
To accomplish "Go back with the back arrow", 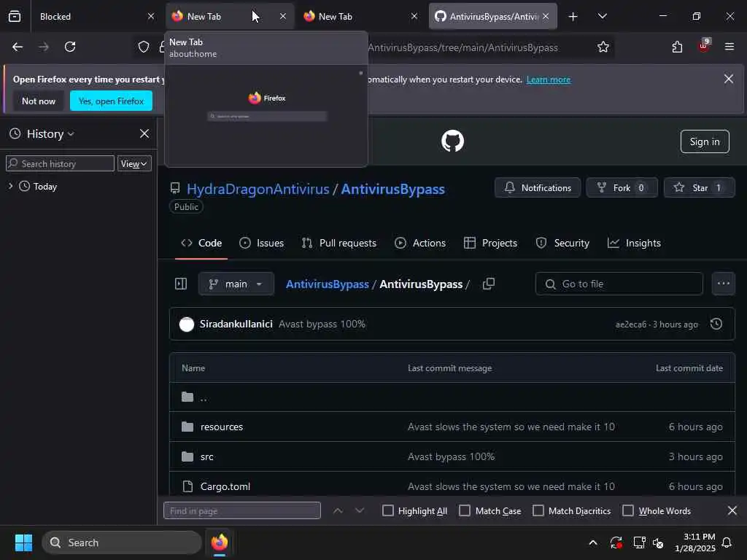I will point(18,47).
